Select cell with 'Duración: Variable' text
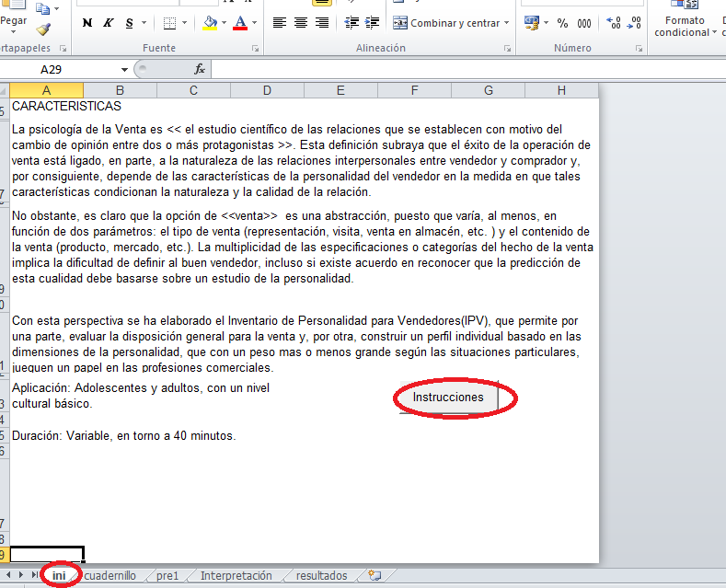Screen dimensions: 726x588 coord(123,436)
